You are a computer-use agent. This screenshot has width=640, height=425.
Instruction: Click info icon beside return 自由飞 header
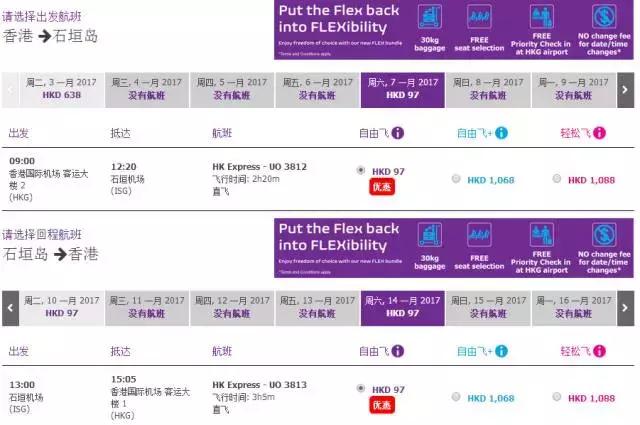click(x=398, y=352)
